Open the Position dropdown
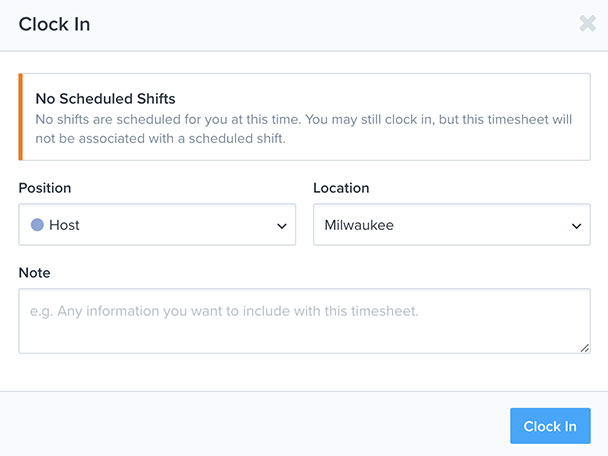 [157, 225]
